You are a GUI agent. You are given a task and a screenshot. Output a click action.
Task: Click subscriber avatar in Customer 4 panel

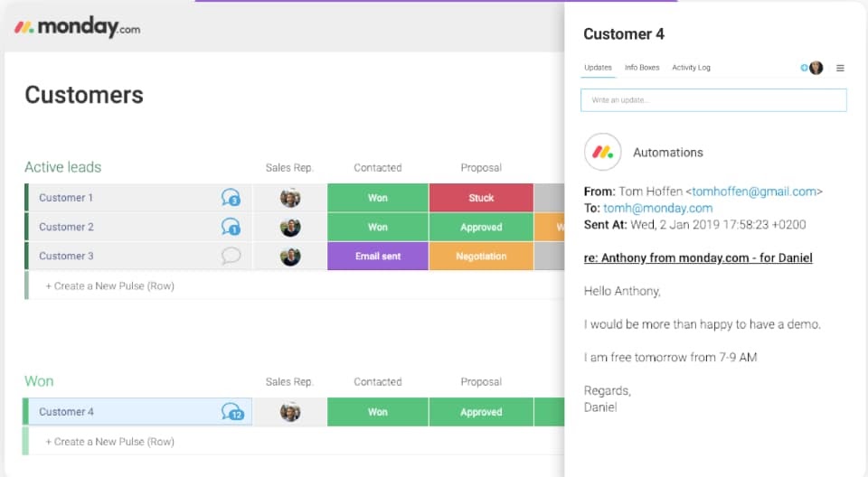(816, 68)
